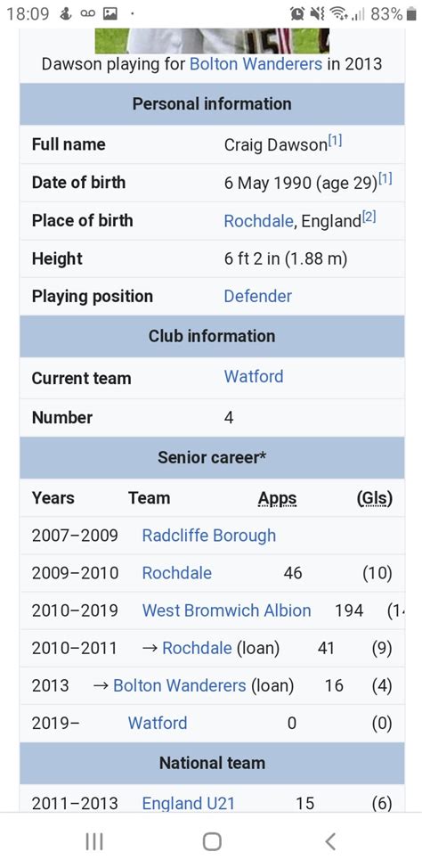Open citation [1] next to Craig Dawson
422x868 pixels.
(335, 142)
